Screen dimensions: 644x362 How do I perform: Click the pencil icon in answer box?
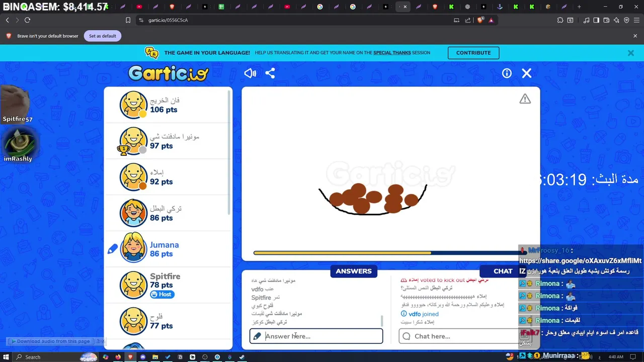point(257,336)
